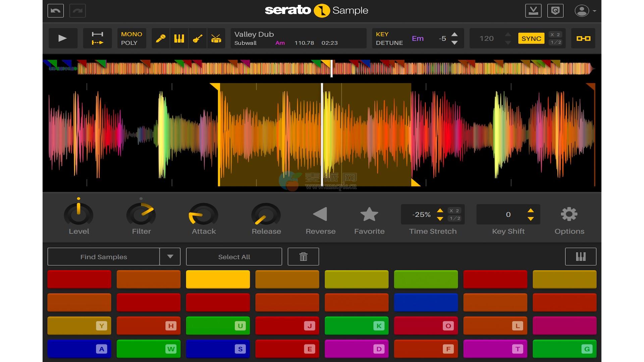The width and height of the screenshot is (644, 362).
Task: Click the KEY DETUNE label
Action: click(x=389, y=39)
